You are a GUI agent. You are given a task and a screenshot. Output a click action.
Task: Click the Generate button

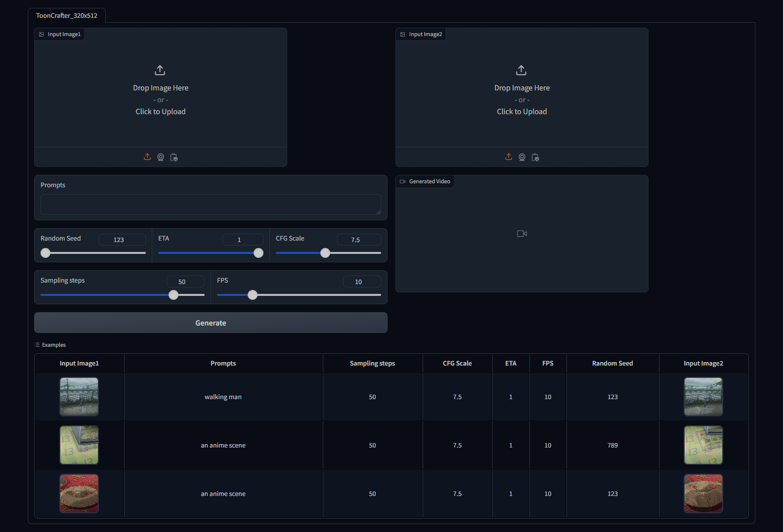tap(211, 323)
